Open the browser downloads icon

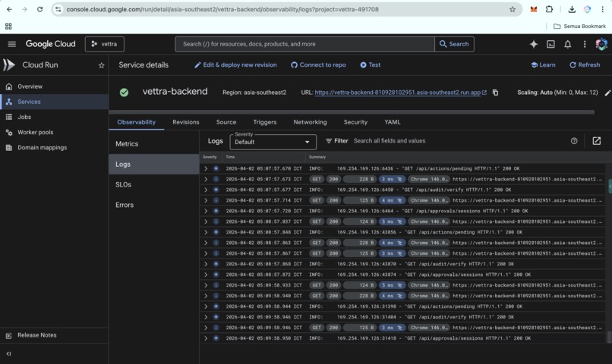pos(572,9)
